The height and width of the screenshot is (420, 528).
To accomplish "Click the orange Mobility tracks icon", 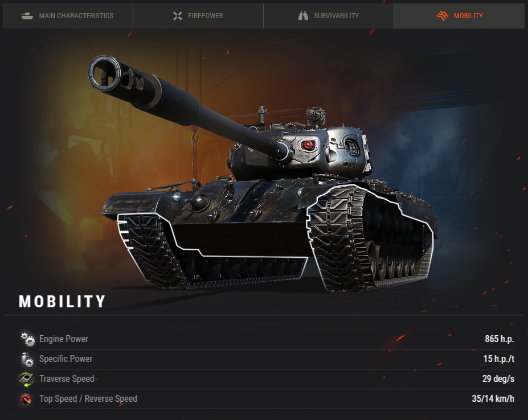I will click(x=443, y=16).
